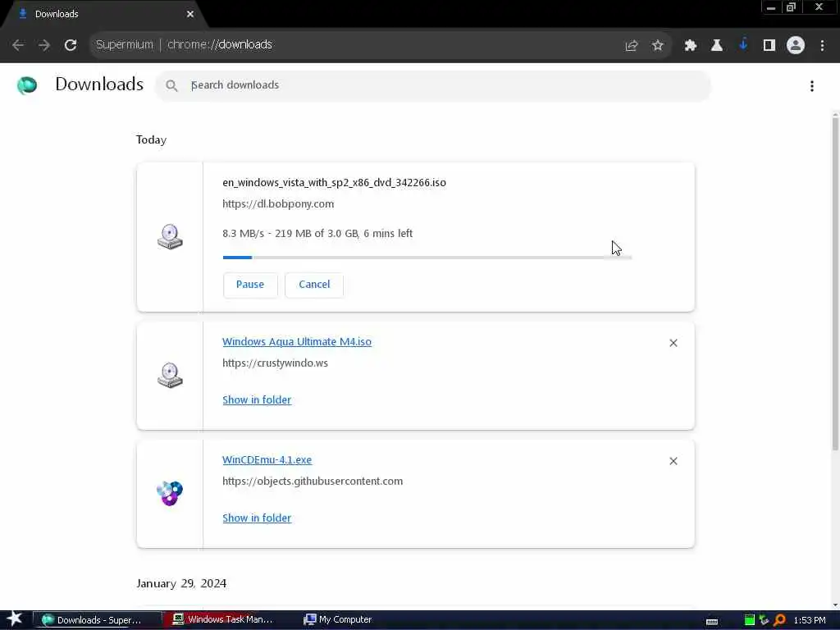Click the browser forward arrow

pyautogui.click(x=44, y=45)
